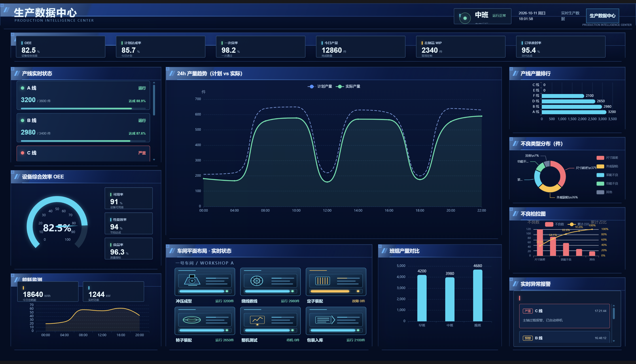636x364 pixels.
Task: Click the alarm list scrollbar thumb
Action: click(614, 314)
